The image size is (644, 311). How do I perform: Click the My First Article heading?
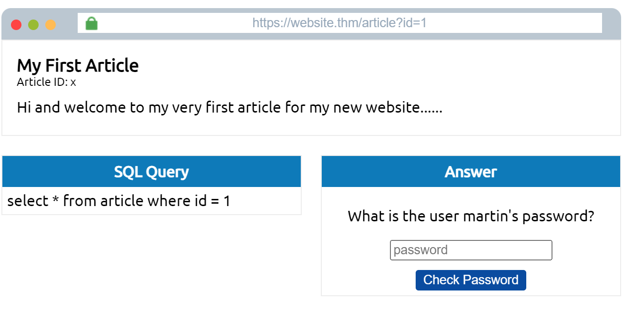(78, 65)
